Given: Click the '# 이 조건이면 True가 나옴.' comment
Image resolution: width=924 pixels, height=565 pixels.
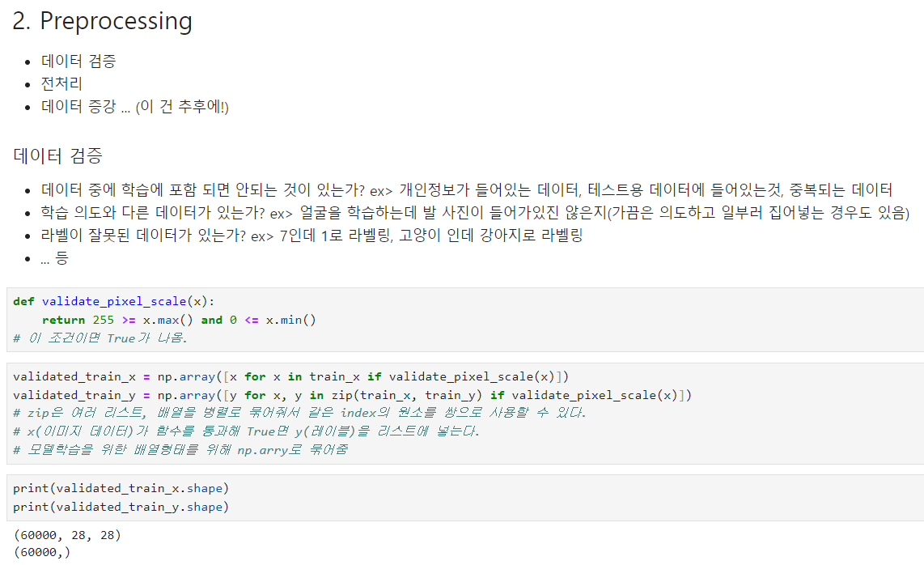Looking at the screenshot, I should coord(100,338).
